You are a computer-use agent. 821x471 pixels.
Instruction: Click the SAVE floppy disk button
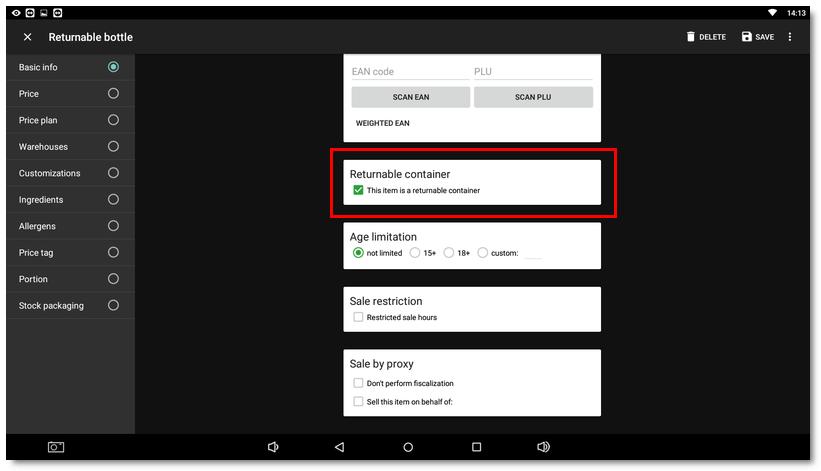point(758,37)
